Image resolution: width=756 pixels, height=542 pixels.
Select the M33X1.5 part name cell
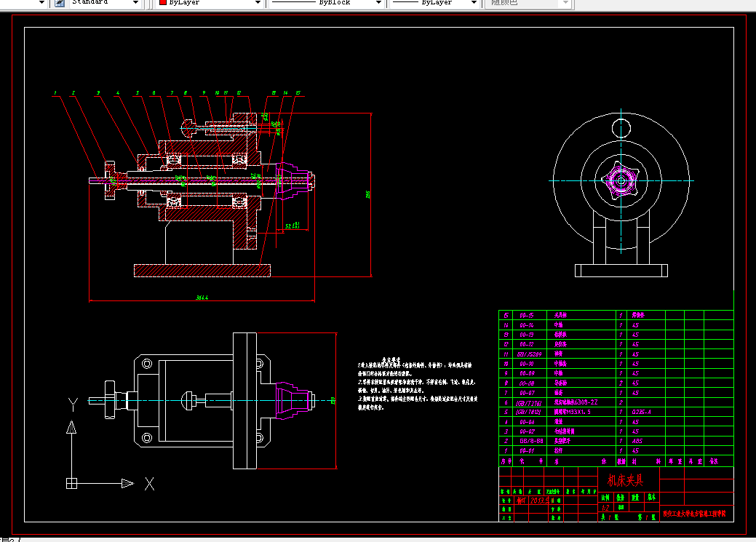pyautogui.click(x=573, y=412)
